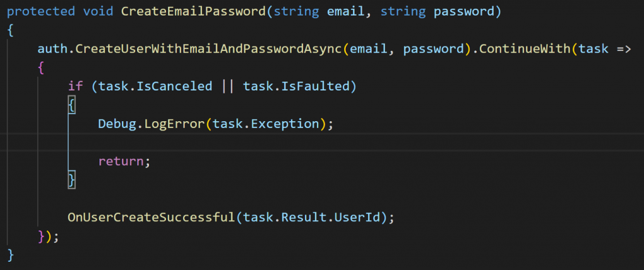
Task: Click the if keyword
Action: 75,86
